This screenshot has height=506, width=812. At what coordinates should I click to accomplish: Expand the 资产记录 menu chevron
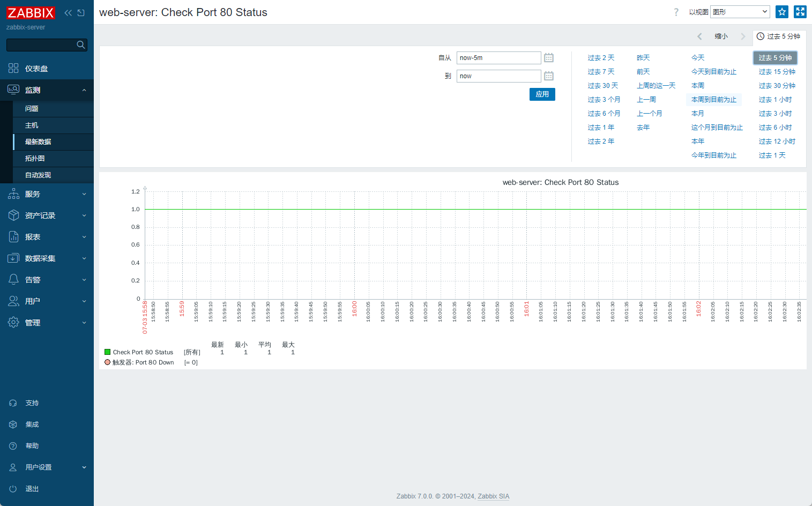click(x=84, y=215)
